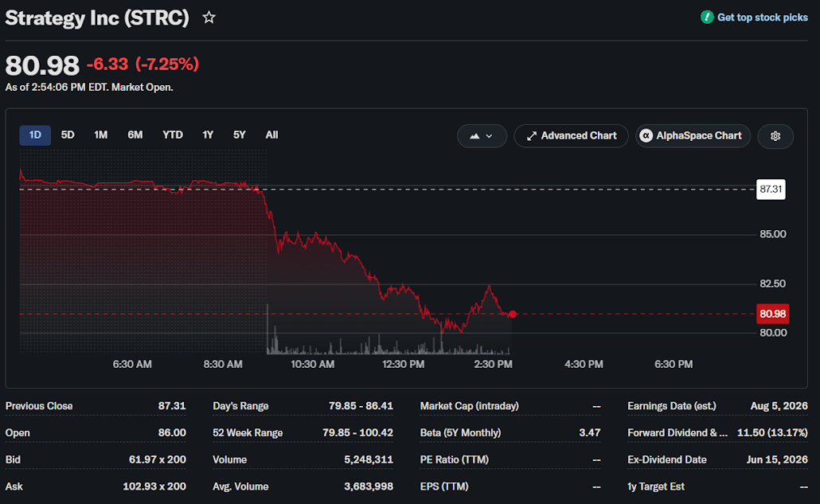Viewport: 820px width, 504px height.
Task: Open the AlphaSpace Chart
Action: pyautogui.click(x=693, y=136)
